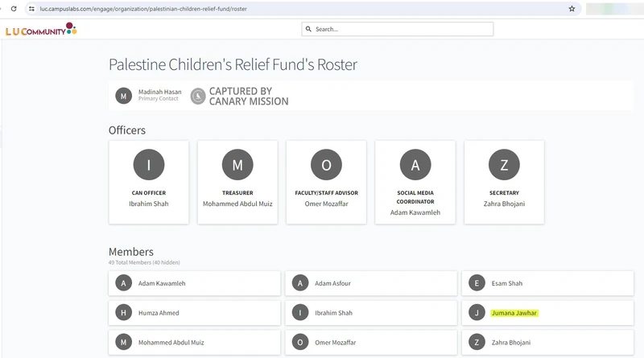644x358 pixels.
Task: Select Mohammed Abdul Muiz treasurer avatar
Action: (237, 165)
